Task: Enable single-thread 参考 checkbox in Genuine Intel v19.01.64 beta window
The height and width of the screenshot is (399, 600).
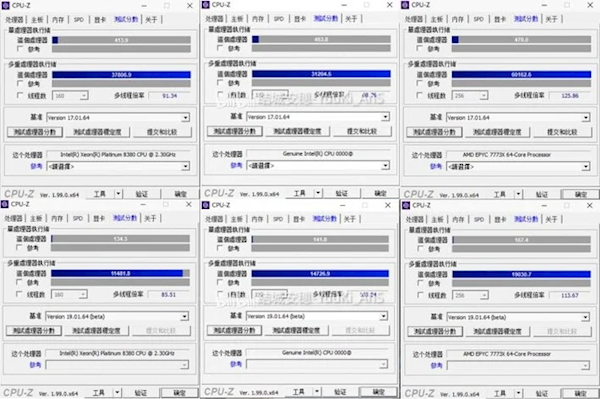Action: tap(220, 248)
